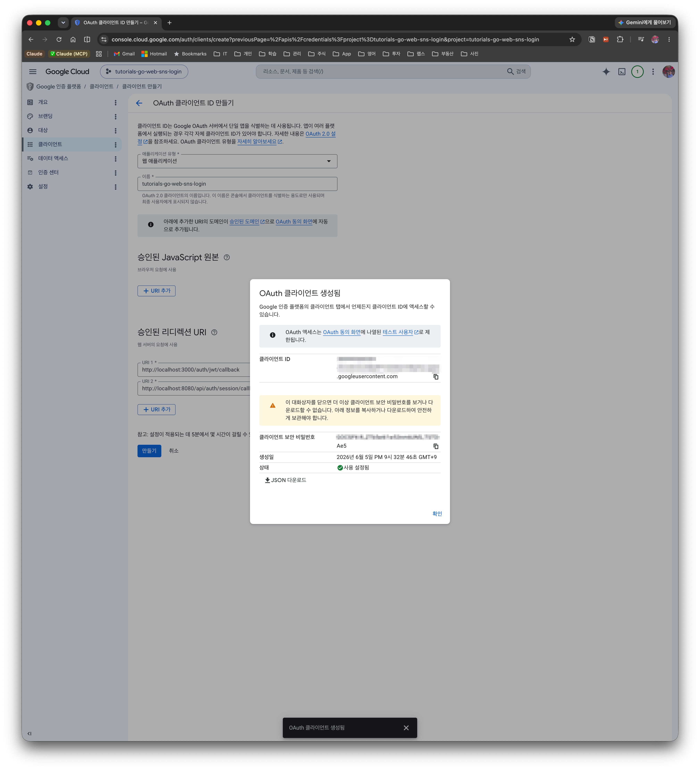Open help icon next to JavaScript 원본
The width and height of the screenshot is (700, 770).
click(227, 258)
